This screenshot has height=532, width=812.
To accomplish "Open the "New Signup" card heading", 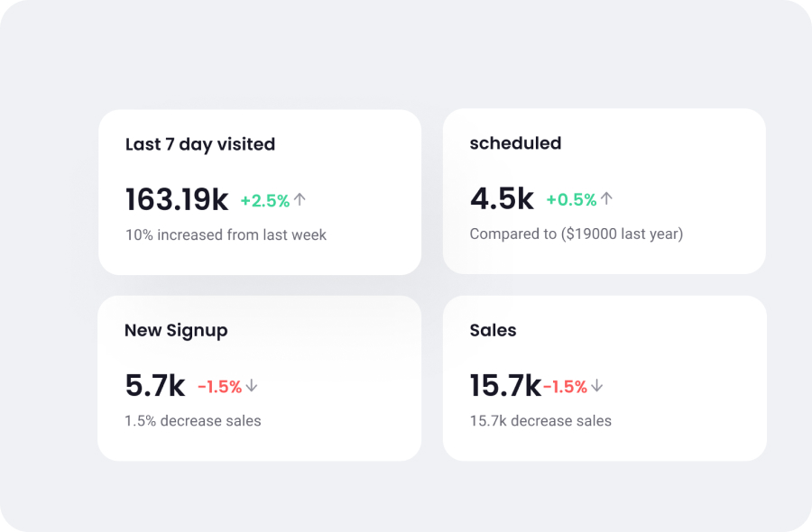I will (176, 330).
